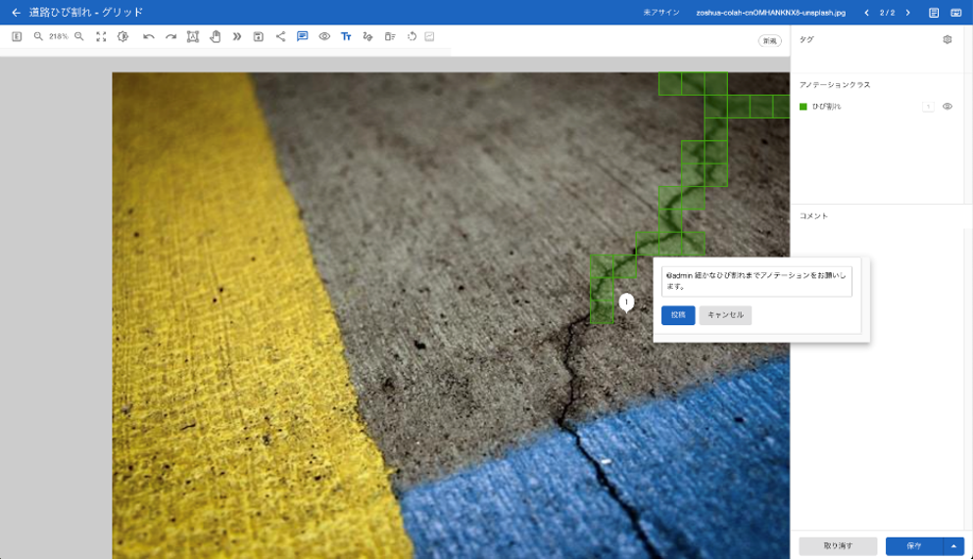
Task: Click the 新規 status badge
Action: click(x=769, y=41)
